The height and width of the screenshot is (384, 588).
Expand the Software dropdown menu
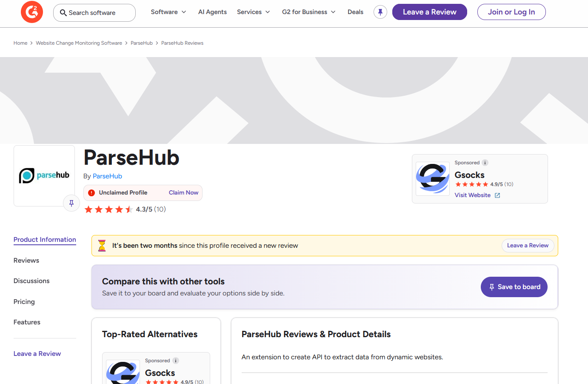pos(168,12)
